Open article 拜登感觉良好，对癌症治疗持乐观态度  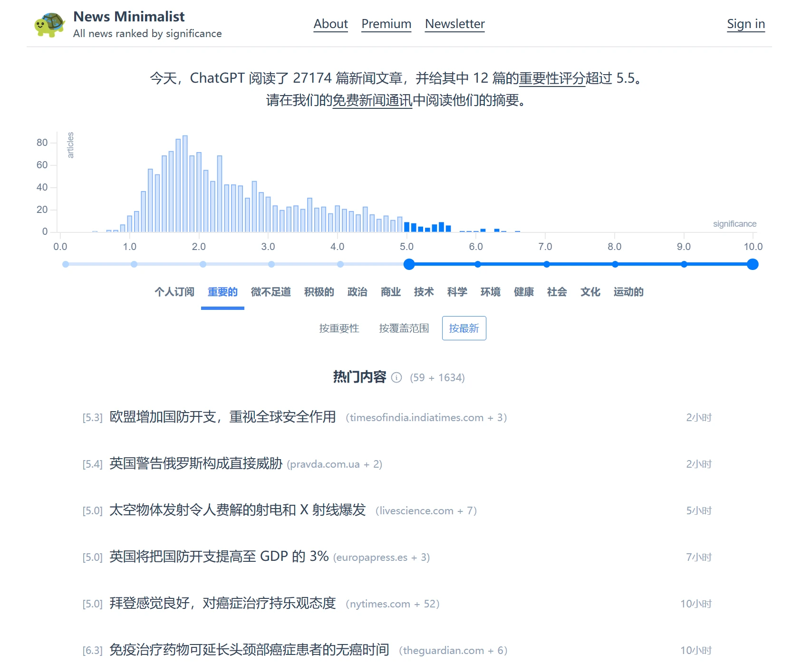[x=222, y=603]
